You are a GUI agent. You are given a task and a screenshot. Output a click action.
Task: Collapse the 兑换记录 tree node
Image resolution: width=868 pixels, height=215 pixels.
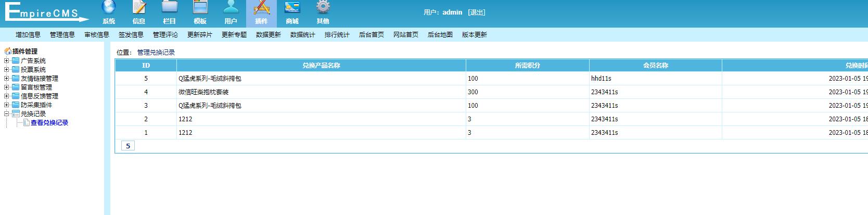click(x=7, y=113)
